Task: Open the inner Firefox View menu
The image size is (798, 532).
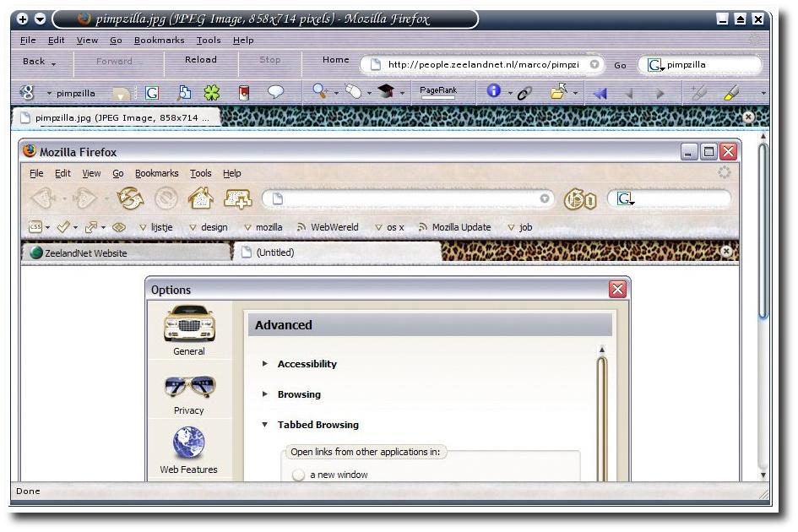Action: click(x=91, y=174)
